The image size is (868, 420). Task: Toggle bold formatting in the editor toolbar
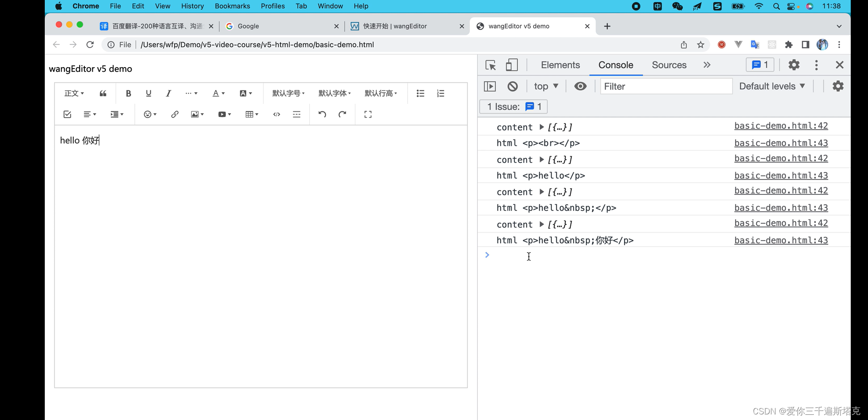tap(128, 93)
